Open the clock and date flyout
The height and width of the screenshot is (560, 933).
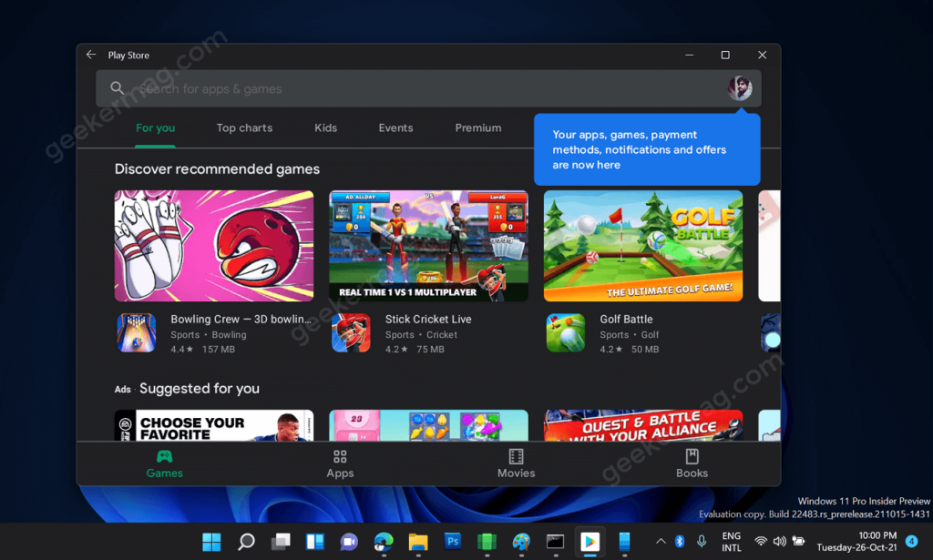[856, 542]
